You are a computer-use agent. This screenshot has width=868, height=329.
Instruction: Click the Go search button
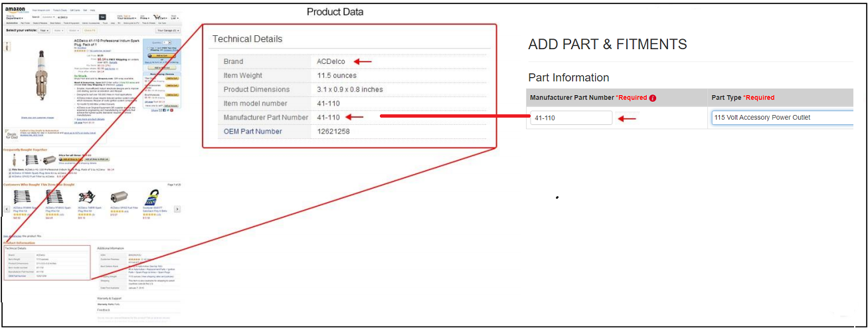coord(102,17)
